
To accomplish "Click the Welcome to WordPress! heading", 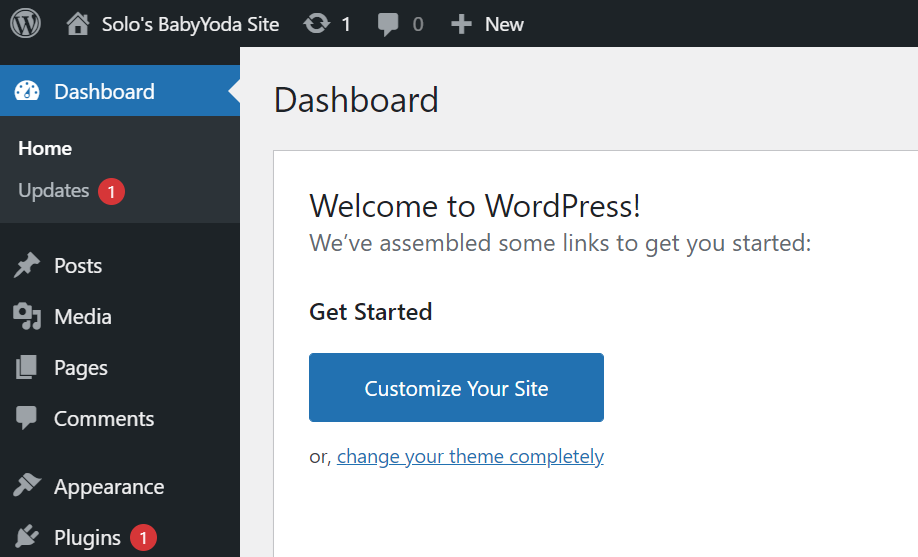I will click(x=475, y=206).
